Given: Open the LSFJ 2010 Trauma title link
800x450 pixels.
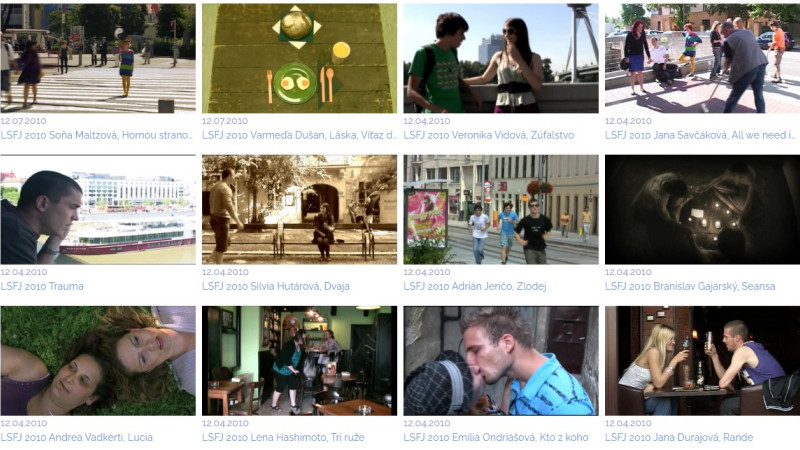Looking at the screenshot, I should [42, 286].
